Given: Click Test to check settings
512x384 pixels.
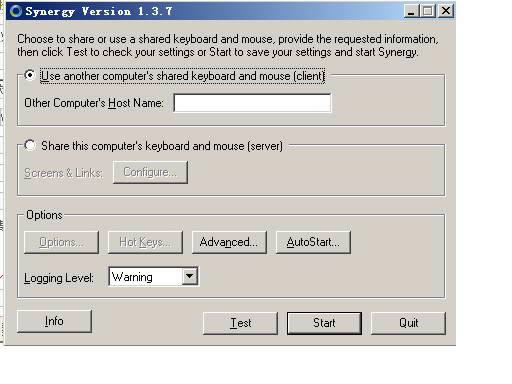Looking at the screenshot, I should (240, 323).
